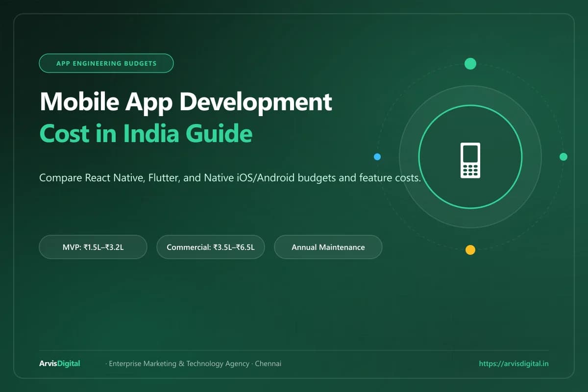Select the Commercial ₹3.5L–₹6.5L pill
This screenshot has width=588, height=392.
coord(211,247)
